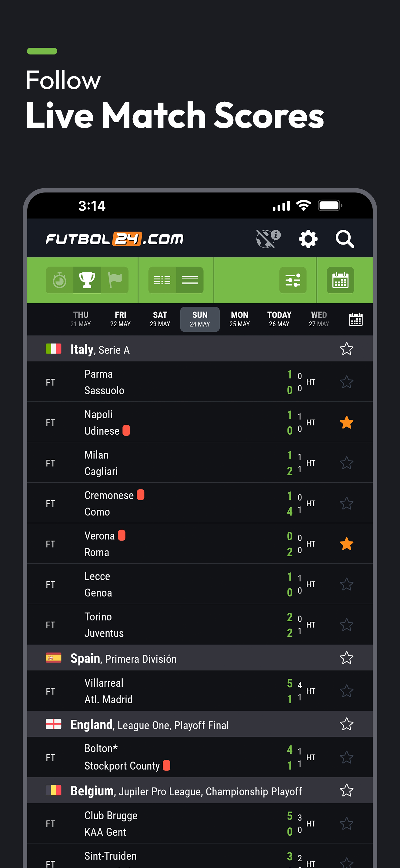Switch to two-column compact list layout
The width and height of the screenshot is (400, 868).
(x=162, y=280)
